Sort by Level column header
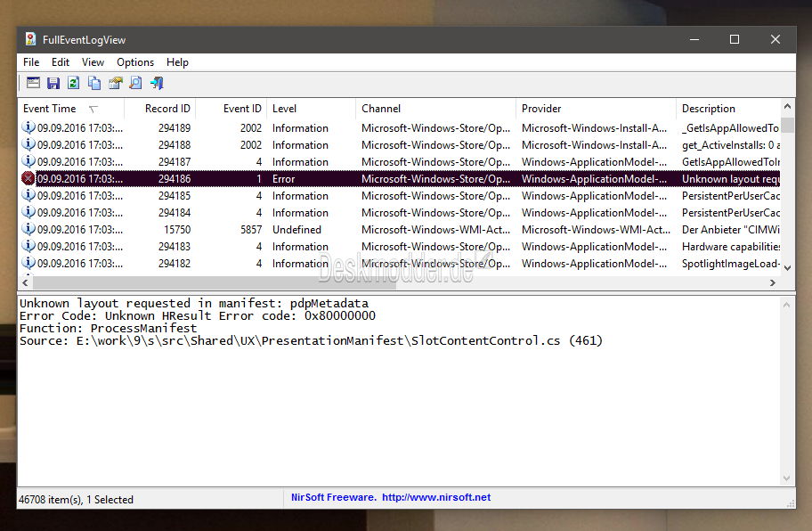 click(312, 109)
